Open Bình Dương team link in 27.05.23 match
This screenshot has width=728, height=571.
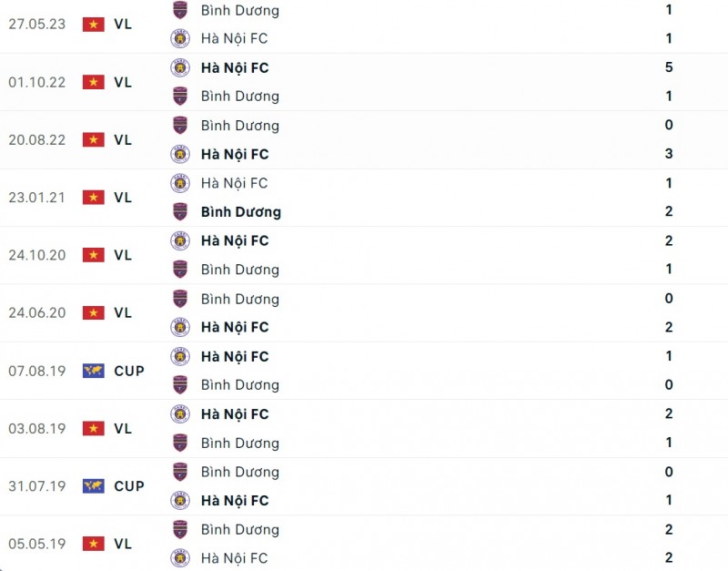(240, 11)
